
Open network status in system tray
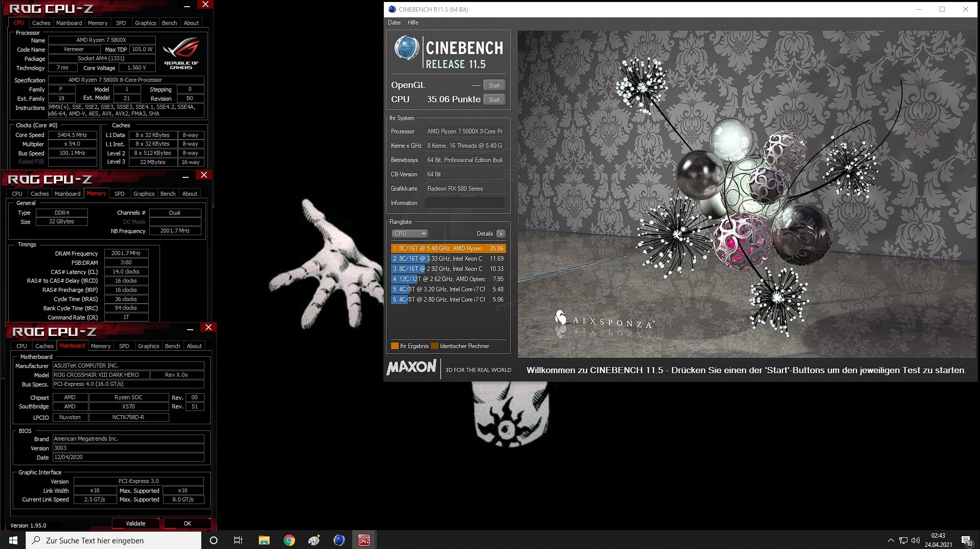tap(903, 540)
